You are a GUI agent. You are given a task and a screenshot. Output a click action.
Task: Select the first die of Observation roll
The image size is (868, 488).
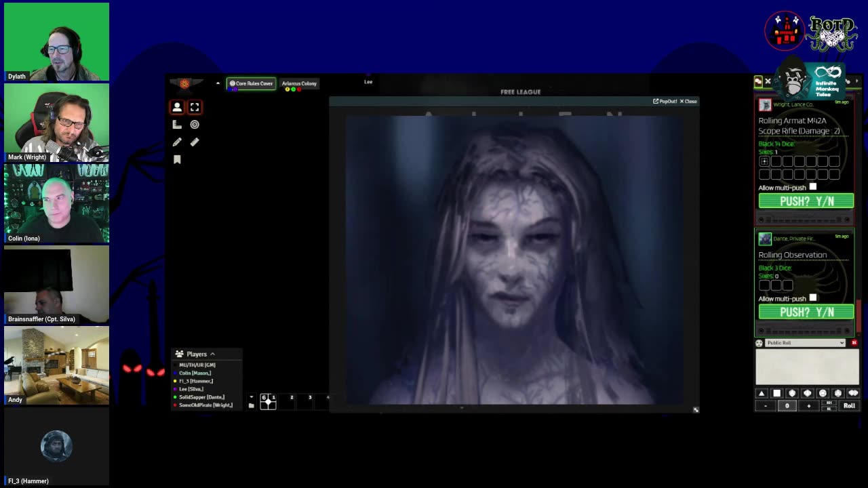(764, 285)
